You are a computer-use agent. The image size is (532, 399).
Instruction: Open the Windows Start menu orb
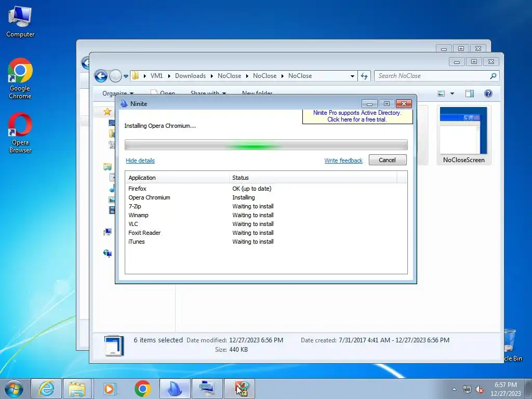14,389
